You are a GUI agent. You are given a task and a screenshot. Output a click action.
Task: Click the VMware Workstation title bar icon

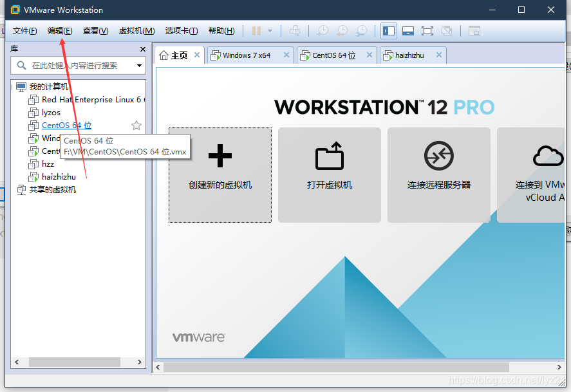[x=15, y=10]
